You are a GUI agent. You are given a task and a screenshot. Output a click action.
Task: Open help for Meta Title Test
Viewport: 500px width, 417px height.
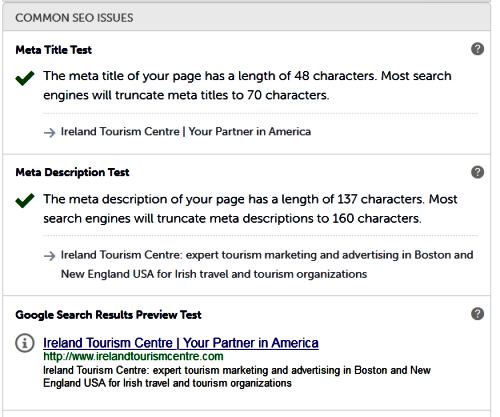477,49
